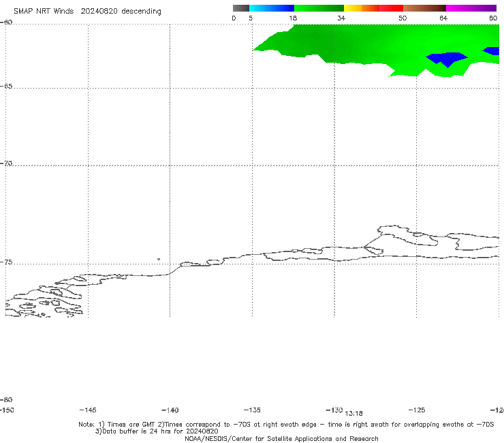Click the brown segment of the color bar
The height and width of the screenshot is (443, 504).
coord(424,8)
